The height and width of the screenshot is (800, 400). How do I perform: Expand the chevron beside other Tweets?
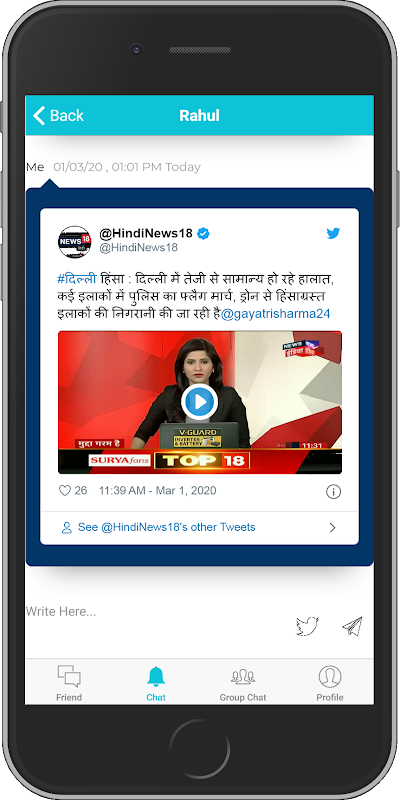click(333, 528)
